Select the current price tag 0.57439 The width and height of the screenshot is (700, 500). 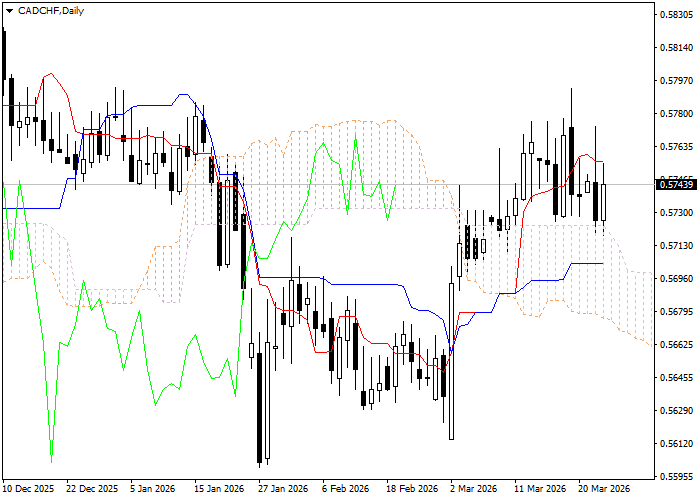[x=677, y=184]
